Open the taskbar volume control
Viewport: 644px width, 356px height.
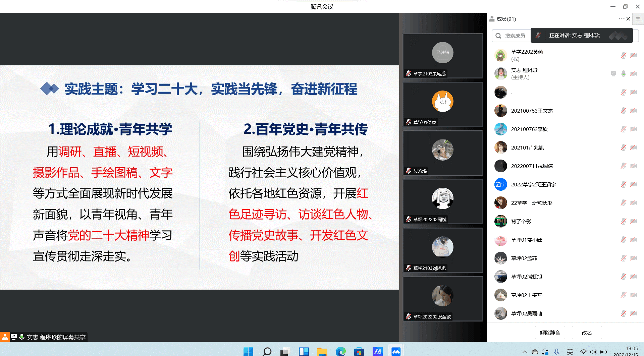pos(593,352)
